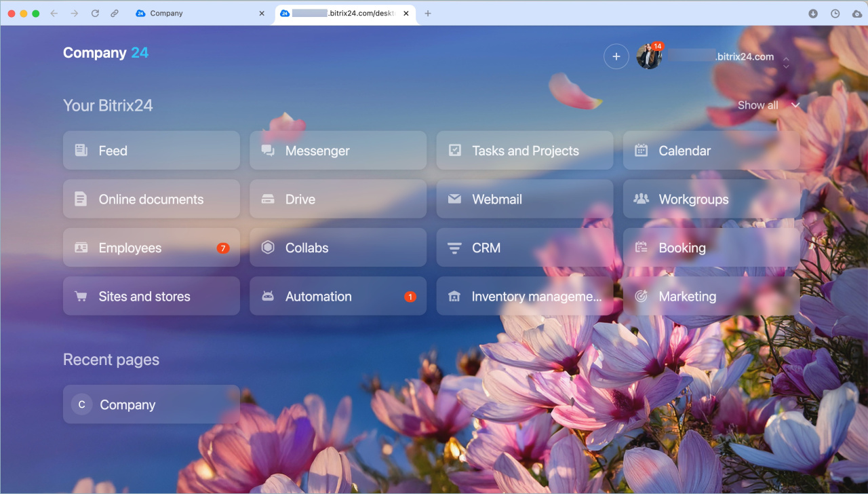Screen dimensions: 868x494
Task: Click the Automation red notification badge 1
Action: (410, 297)
